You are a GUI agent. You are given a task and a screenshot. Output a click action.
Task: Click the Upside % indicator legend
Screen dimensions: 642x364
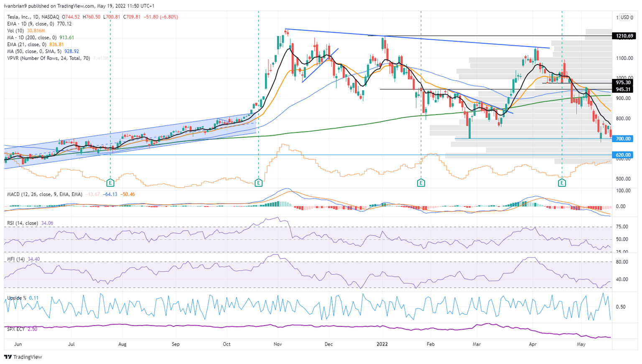(x=23, y=298)
